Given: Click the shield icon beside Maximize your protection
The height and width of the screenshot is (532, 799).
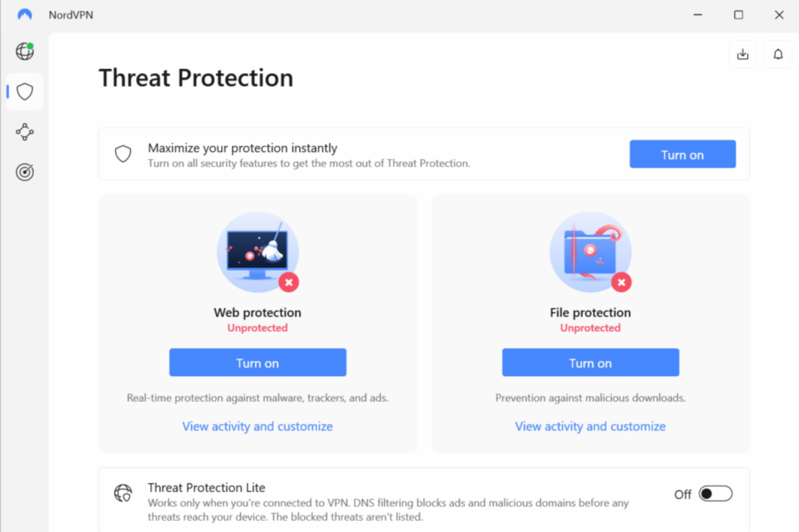Looking at the screenshot, I should 123,154.
